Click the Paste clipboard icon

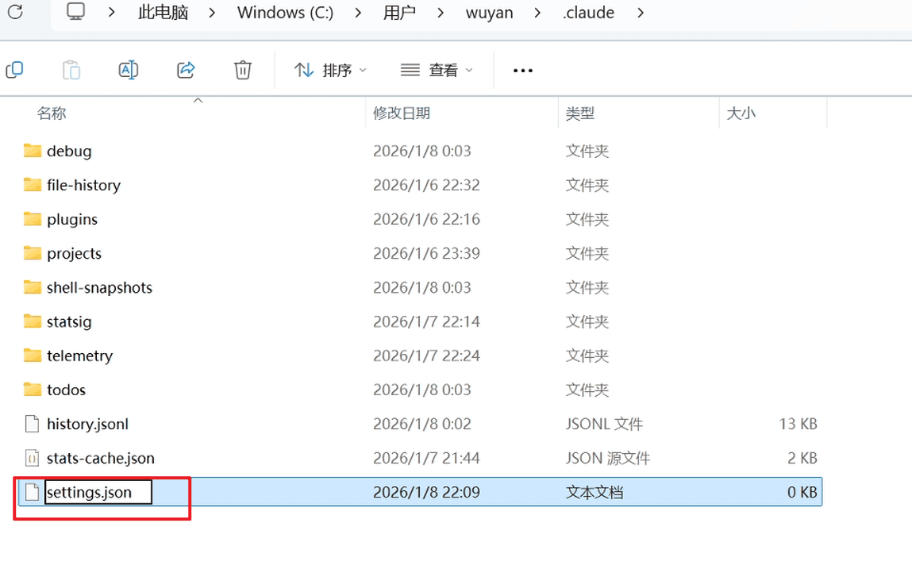pos(71,70)
